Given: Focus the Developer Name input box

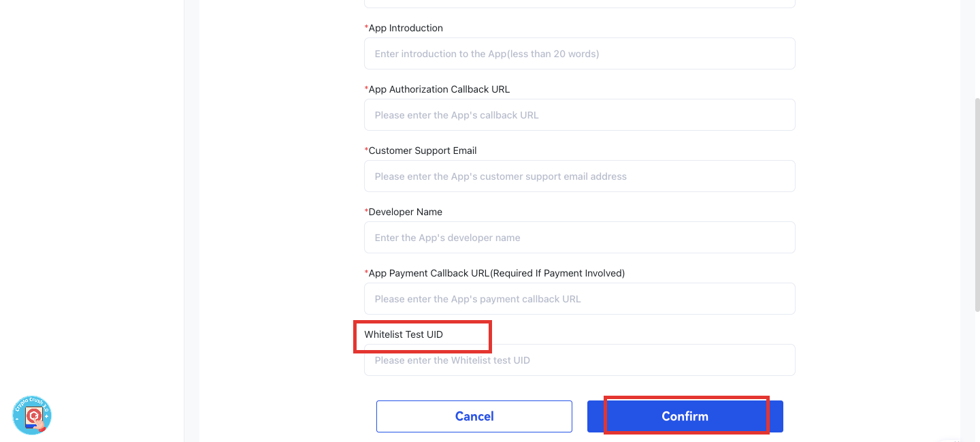Looking at the screenshot, I should [579, 238].
